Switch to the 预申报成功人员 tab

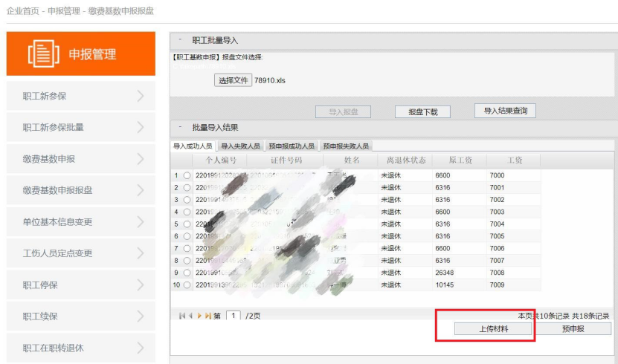(291, 146)
